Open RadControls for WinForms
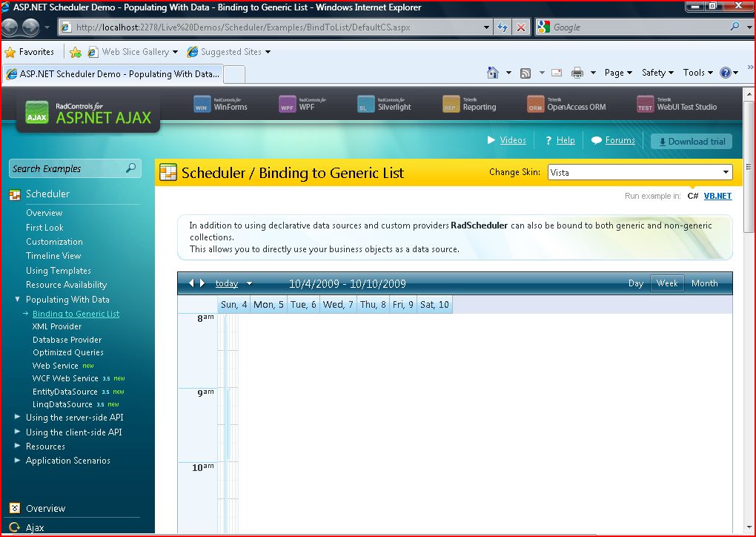The height and width of the screenshot is (537, 756). coord(220,104)
